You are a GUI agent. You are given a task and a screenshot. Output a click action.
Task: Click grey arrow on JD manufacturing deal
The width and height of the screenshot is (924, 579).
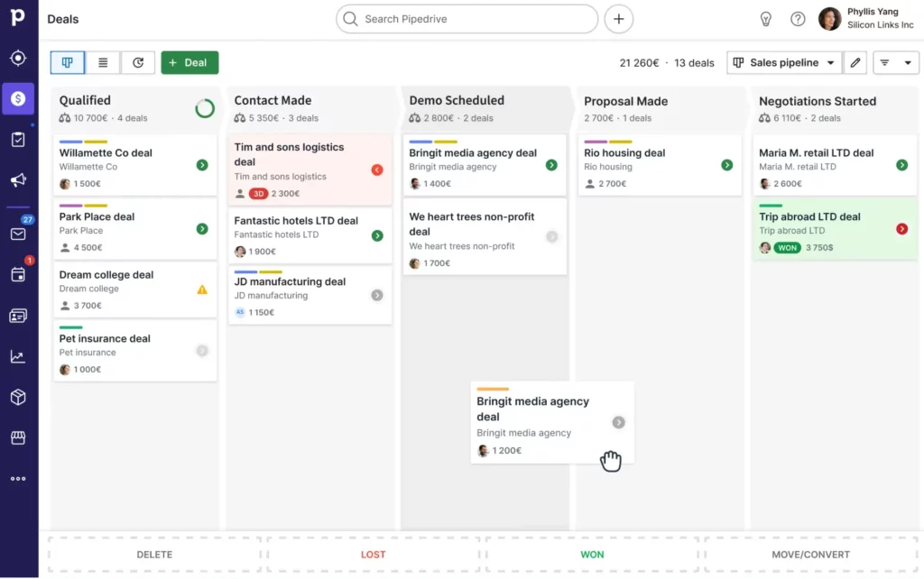pos(377,295)
